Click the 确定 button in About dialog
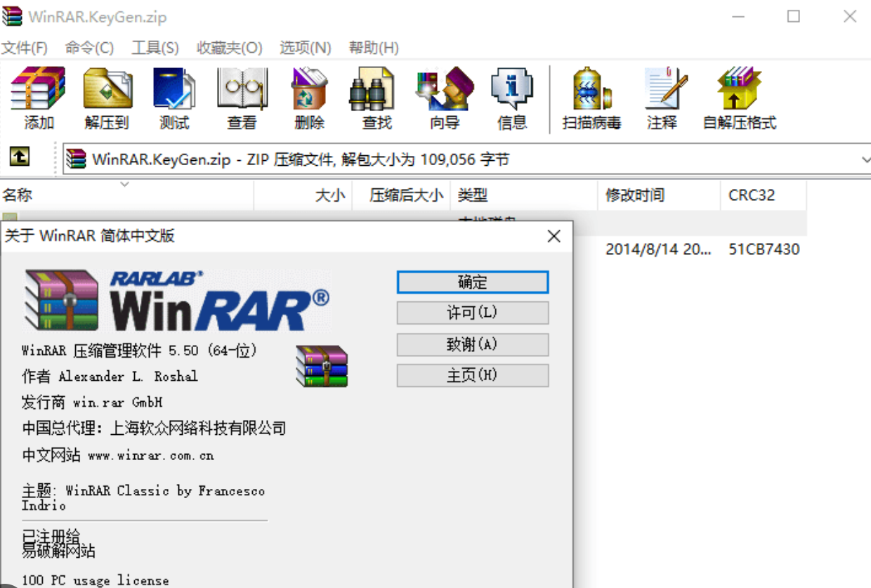871x588 pixels. [x=473, y=282]
